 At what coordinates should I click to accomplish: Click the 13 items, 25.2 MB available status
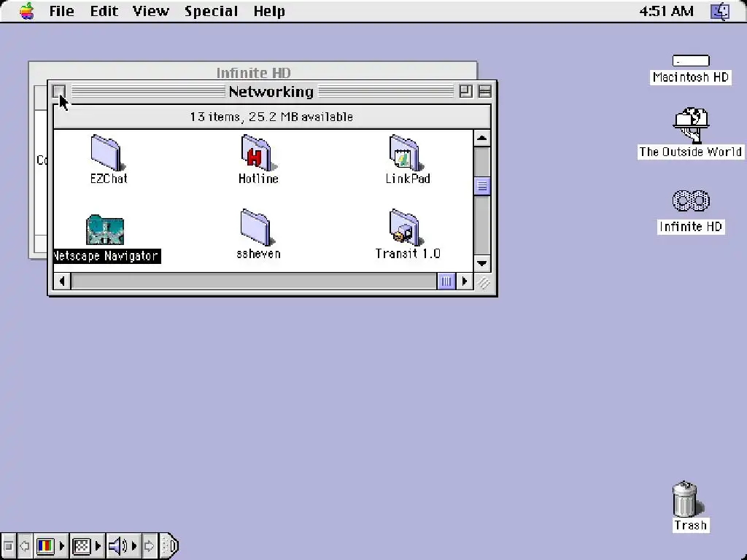coord(271,117)
